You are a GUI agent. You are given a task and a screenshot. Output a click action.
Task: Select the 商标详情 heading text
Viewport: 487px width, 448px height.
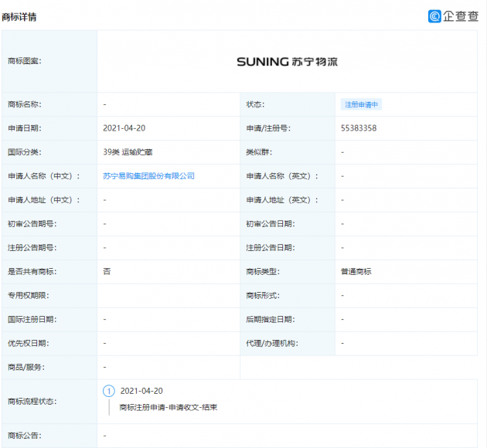point(19,17)
